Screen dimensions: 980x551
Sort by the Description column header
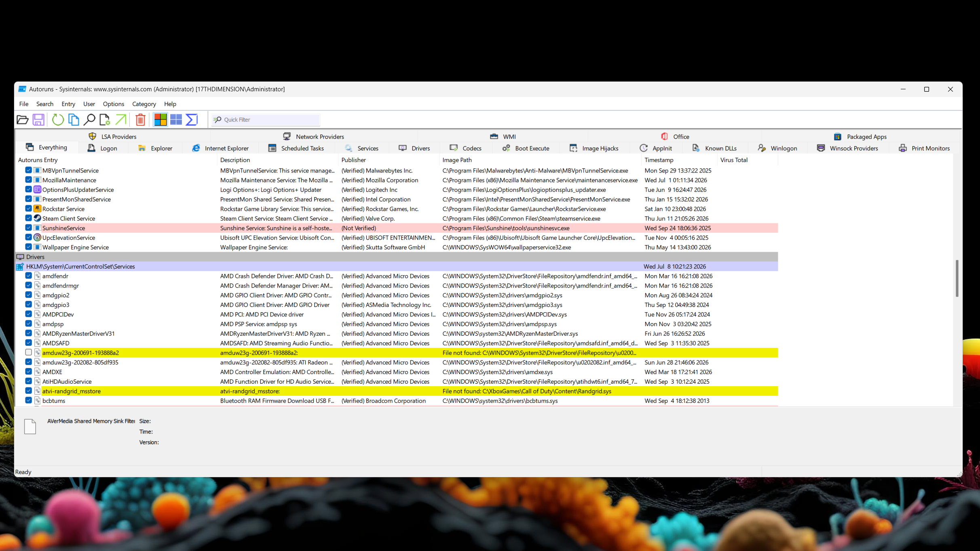coord(278,160)
